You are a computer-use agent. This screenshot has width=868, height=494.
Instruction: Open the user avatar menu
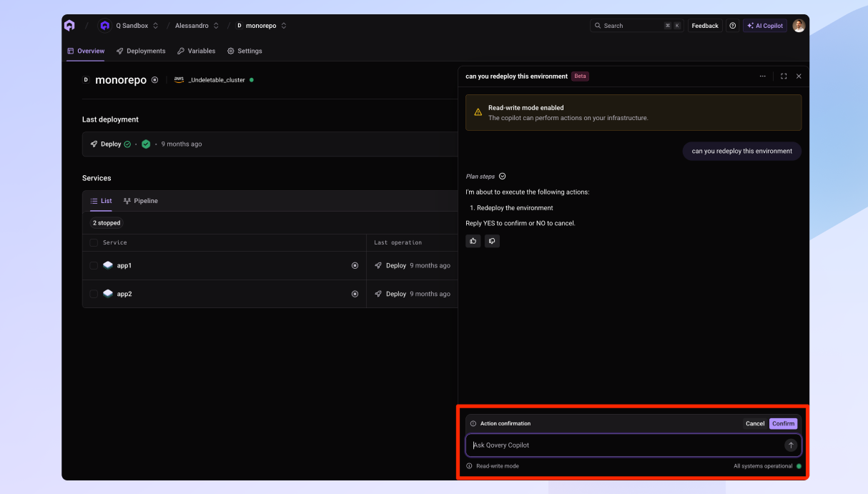[799, 26]
